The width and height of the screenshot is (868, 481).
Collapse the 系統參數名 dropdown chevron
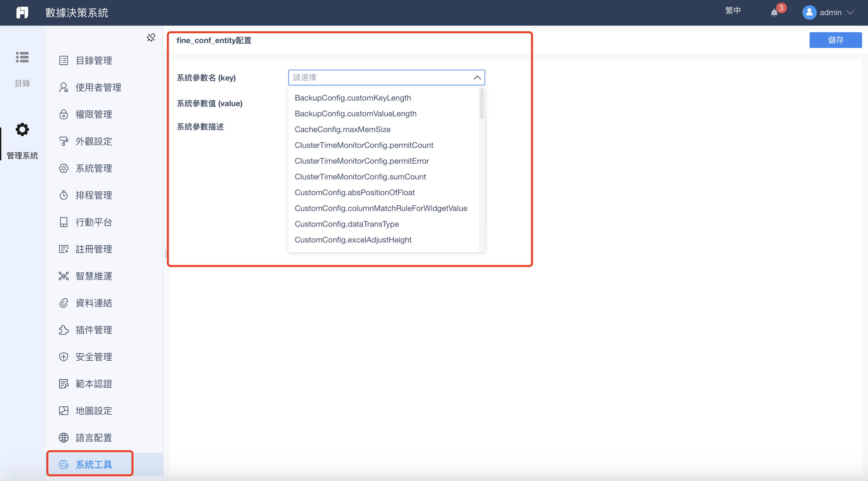point(477,78)
